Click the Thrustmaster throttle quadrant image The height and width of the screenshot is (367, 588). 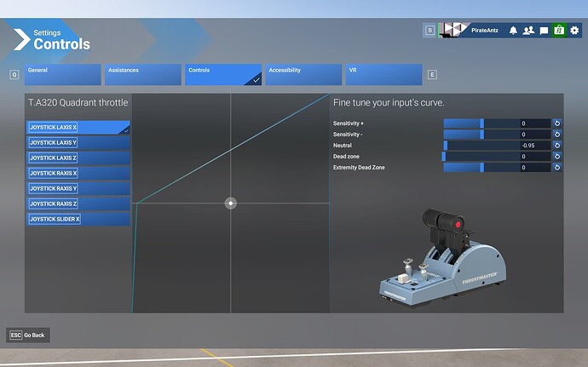[443, 259]
